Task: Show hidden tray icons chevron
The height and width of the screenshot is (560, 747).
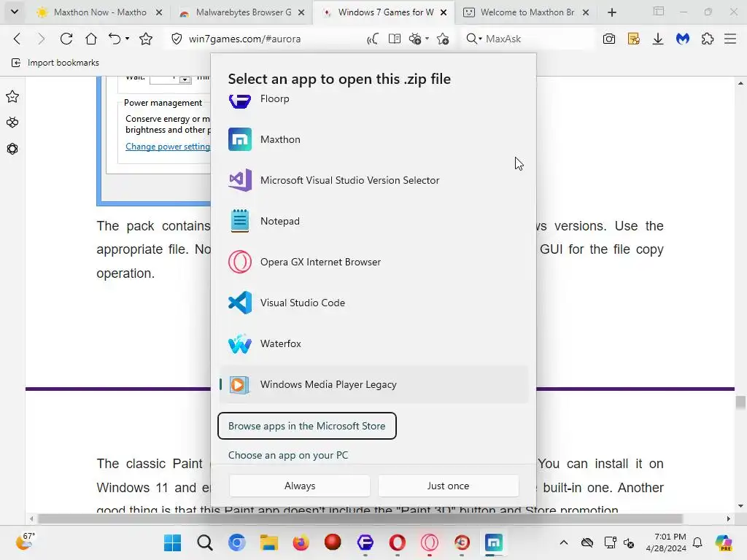Action: pyautogui.click(x=564, y=542)
